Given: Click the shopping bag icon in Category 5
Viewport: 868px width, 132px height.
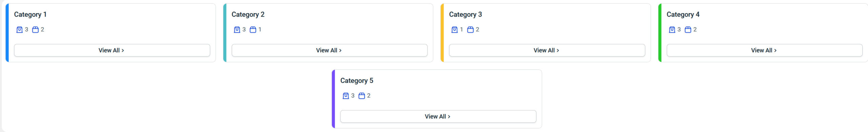Looking at the screenshot, I should [x=346, y=96].
